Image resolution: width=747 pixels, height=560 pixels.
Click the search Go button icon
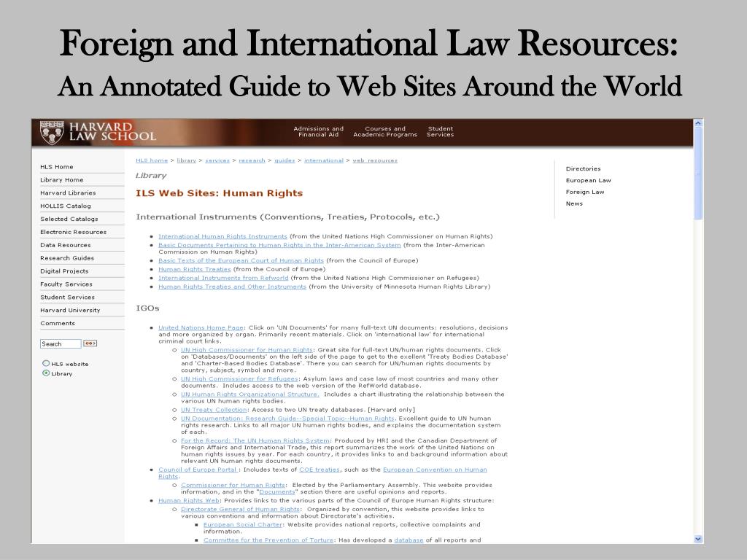[90, 343]
